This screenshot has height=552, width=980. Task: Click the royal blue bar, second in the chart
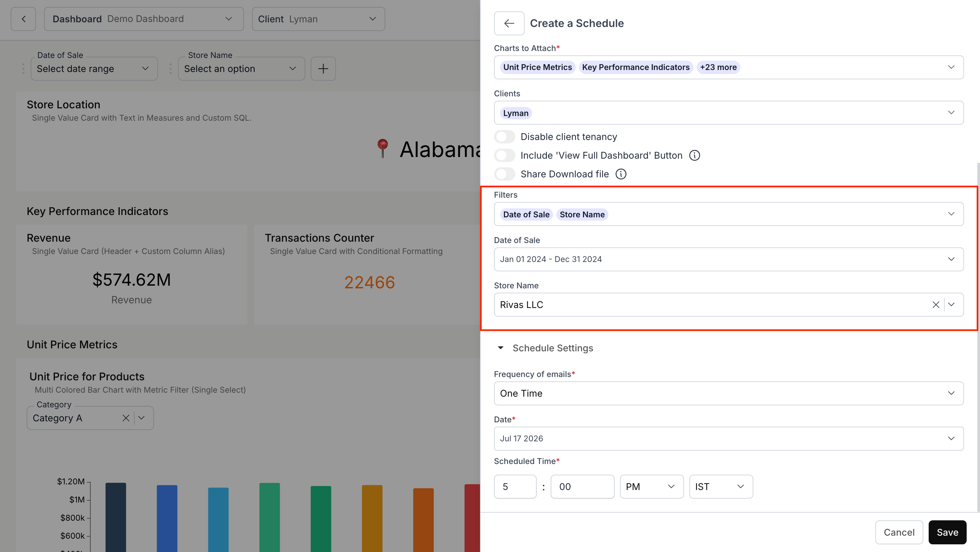[x=167, y=518]
